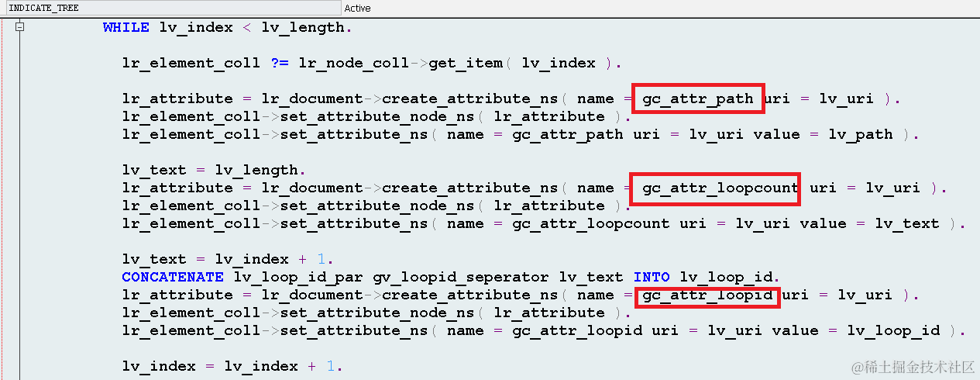This screenshot has width=980, height=380.
Task: Click the INTO keyword
Action: (652, 277)
